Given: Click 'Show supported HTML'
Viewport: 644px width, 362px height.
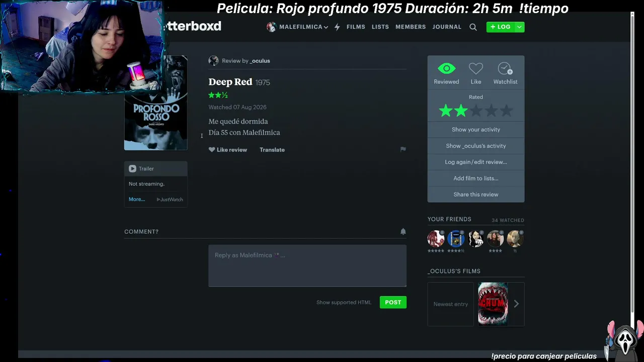Looking at the screenshot, I should coord(344,303).
